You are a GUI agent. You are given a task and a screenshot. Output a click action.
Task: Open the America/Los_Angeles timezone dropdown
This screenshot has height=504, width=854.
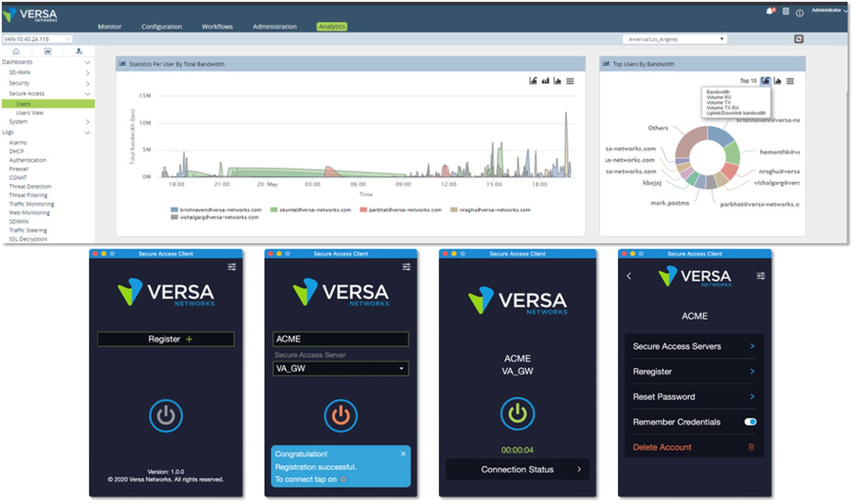[x=675, y=39]
